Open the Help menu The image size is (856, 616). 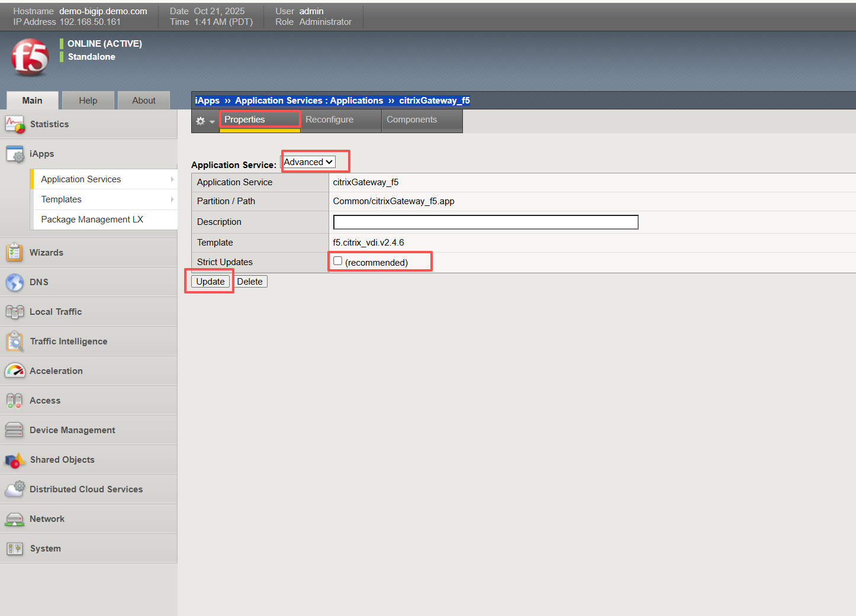88,100
